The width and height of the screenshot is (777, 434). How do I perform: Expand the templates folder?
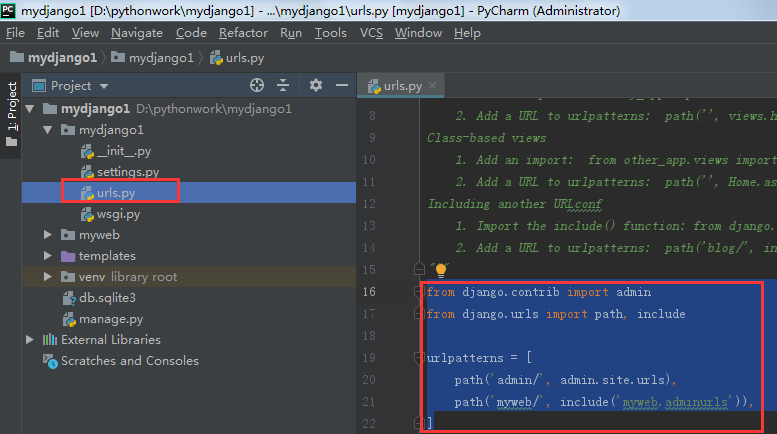click(x=48, y=256)
